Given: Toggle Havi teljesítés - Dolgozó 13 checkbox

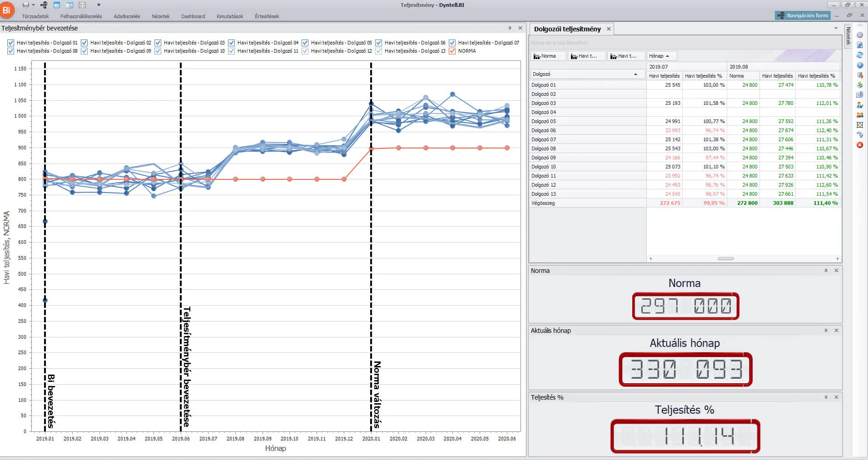Looking at the screenshot, I should tap(379, 51).
